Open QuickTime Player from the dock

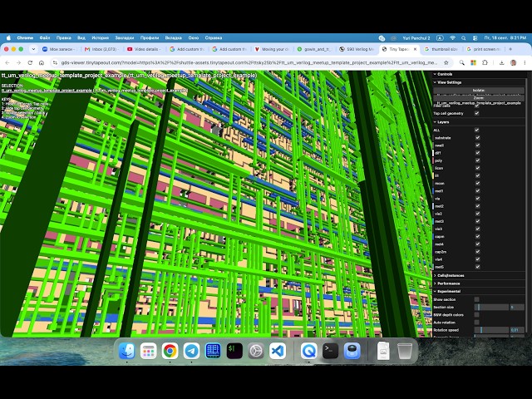tap(308, 351)
